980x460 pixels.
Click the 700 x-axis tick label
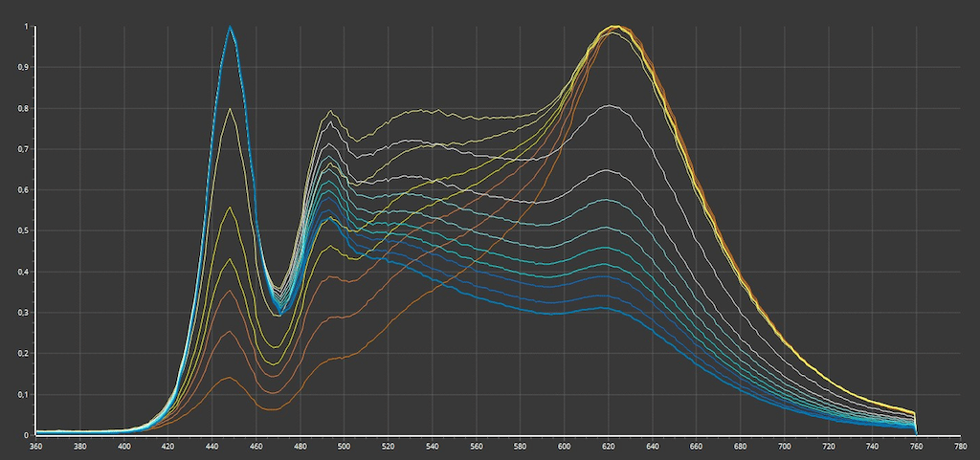pos(785,446)
